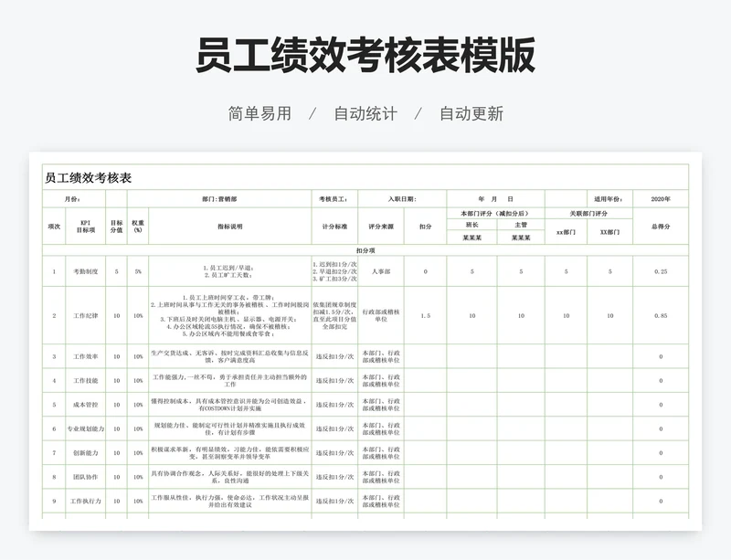731x560 pixels.
Task: Click the 指标说明 column header
Action: point(230,227)
